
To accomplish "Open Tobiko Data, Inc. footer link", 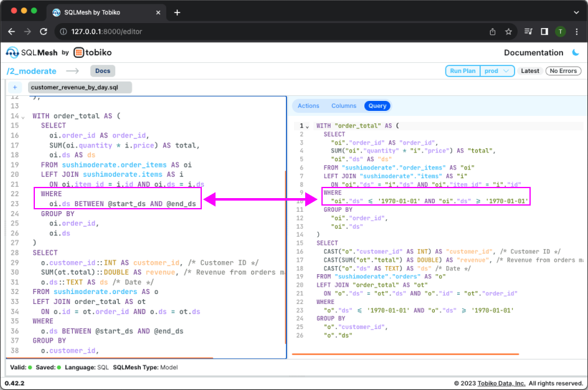I will (501, 383).
